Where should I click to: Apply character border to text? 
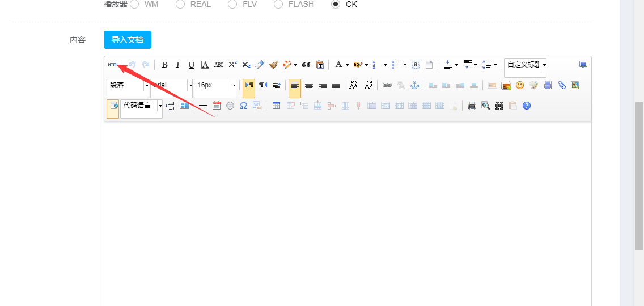coord(205,65)
